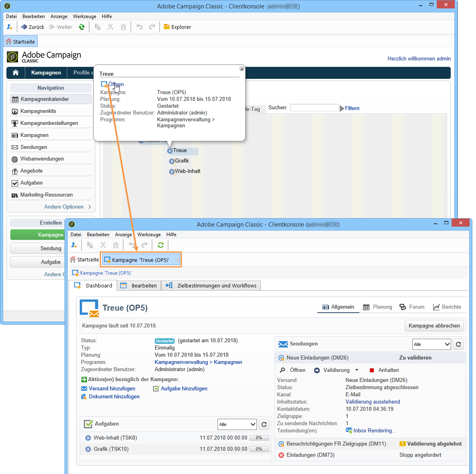
Task: Open the Startseite tab in the back window
Action: pos(21,42)
